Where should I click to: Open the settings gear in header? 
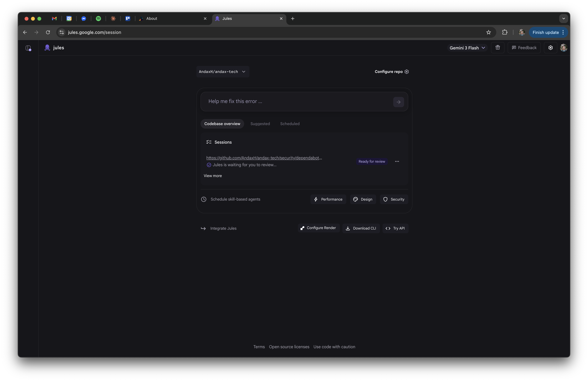(x=550, y=48)
